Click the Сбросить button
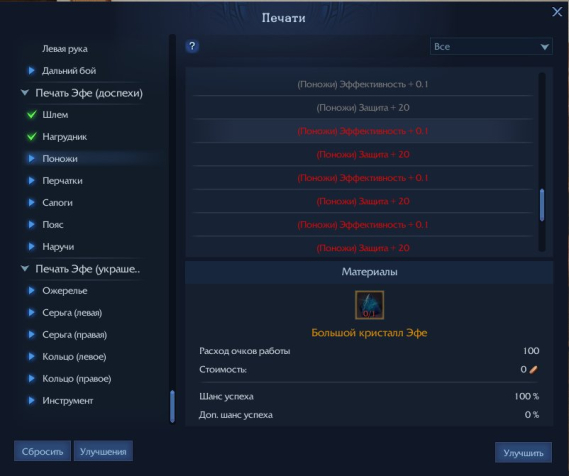The image size is (569, 476). (42, 451)
